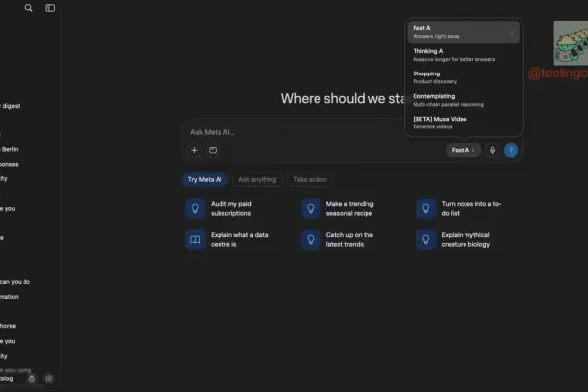Screen dimensions: 588x392
Task: Switch to Shopping product discovery mode
Action: pyautogui.click(x=464, y=77)
